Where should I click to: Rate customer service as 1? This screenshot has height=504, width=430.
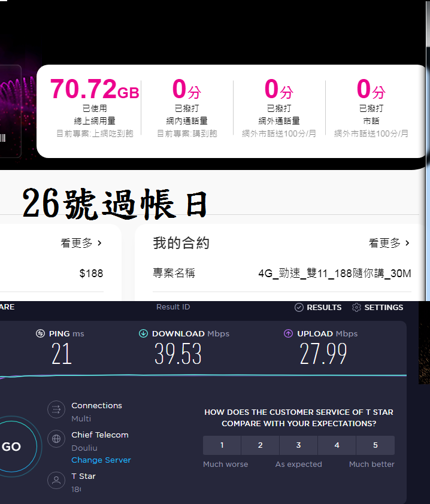pyautogui.click(x=222, y=445)
